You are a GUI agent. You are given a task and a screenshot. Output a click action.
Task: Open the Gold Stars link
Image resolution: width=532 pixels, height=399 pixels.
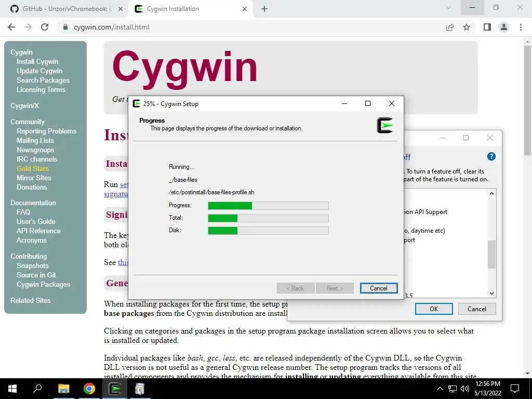click(x=33, y=168)
